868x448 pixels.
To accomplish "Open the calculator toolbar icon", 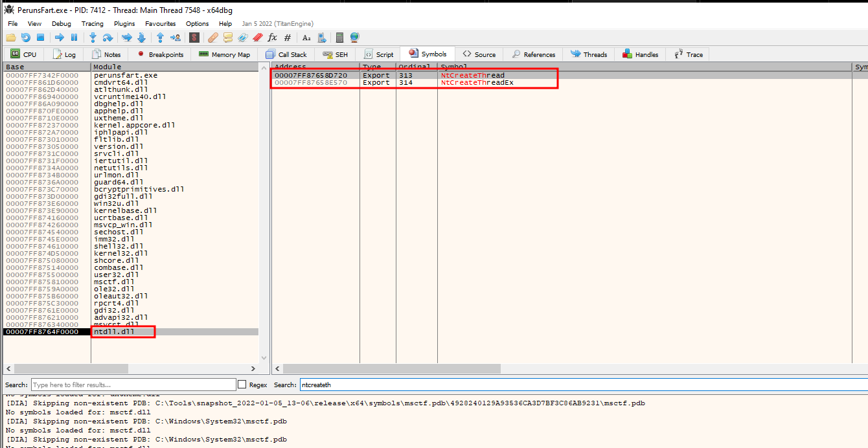I will coord(339,38).
